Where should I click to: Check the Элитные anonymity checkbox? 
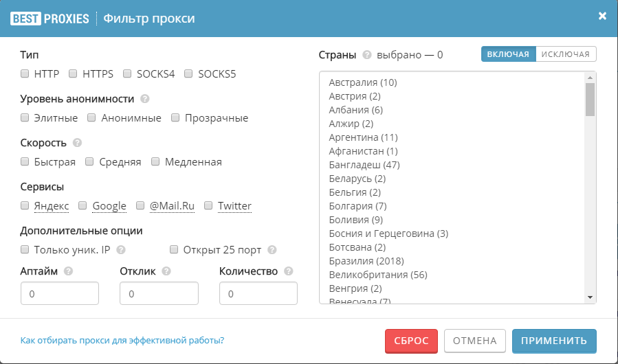[x=25, y=117]
